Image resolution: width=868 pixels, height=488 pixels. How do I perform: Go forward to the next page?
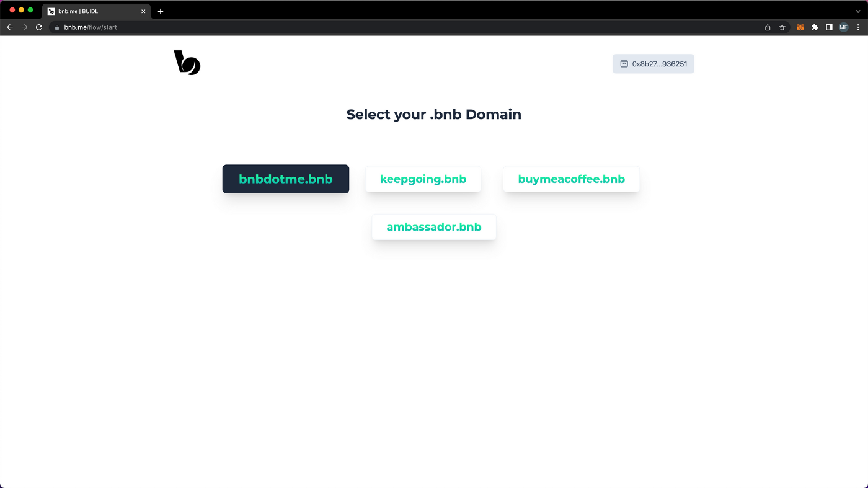pos(25,27)
